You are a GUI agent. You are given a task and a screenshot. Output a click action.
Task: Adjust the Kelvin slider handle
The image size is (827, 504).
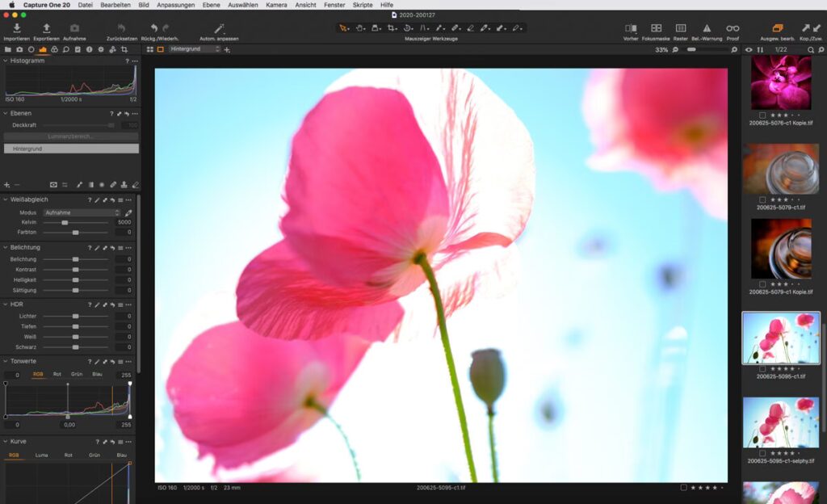(x=65, y=222)
